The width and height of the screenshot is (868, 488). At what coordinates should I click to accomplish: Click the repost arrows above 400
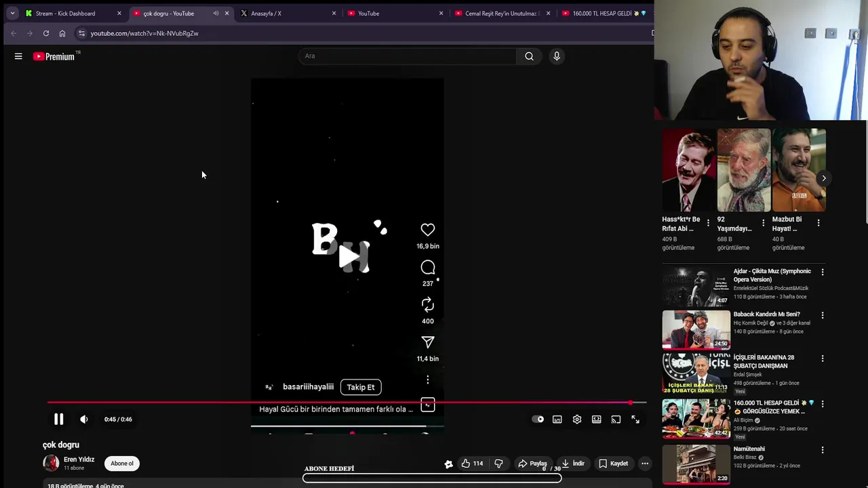pos(428,305)
